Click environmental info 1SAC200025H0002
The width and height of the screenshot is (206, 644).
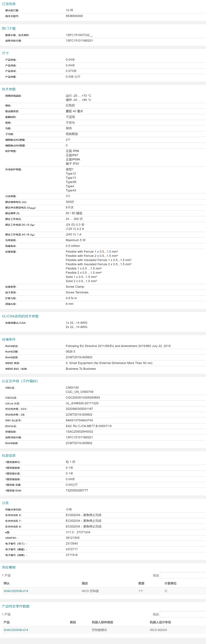(79, 431)
